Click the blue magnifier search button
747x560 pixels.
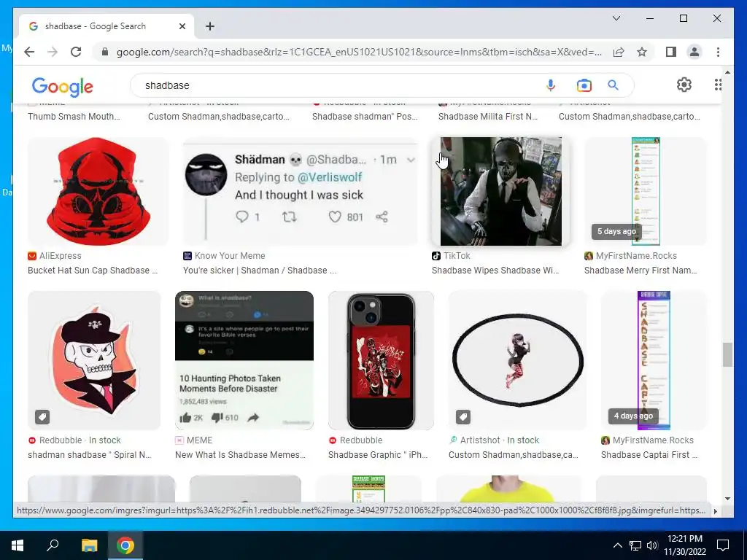613,85
